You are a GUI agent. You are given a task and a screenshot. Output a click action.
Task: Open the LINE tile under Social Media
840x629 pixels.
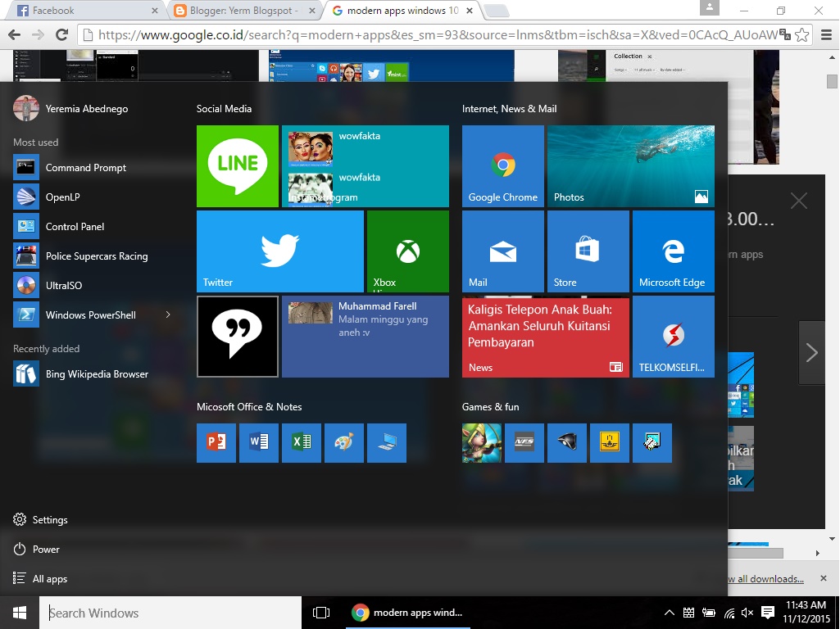(x=237, y=166)
